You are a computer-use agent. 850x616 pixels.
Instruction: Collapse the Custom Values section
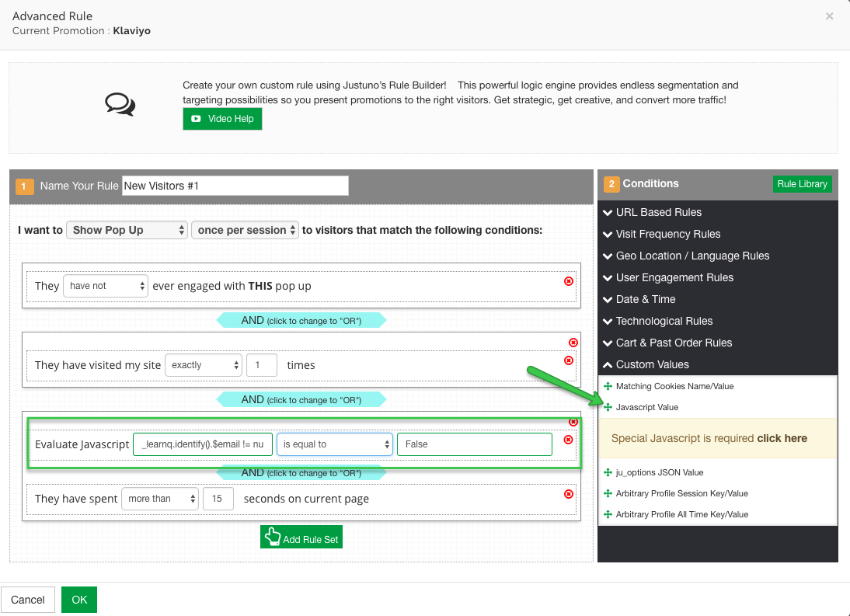click(x=652, y=364)
